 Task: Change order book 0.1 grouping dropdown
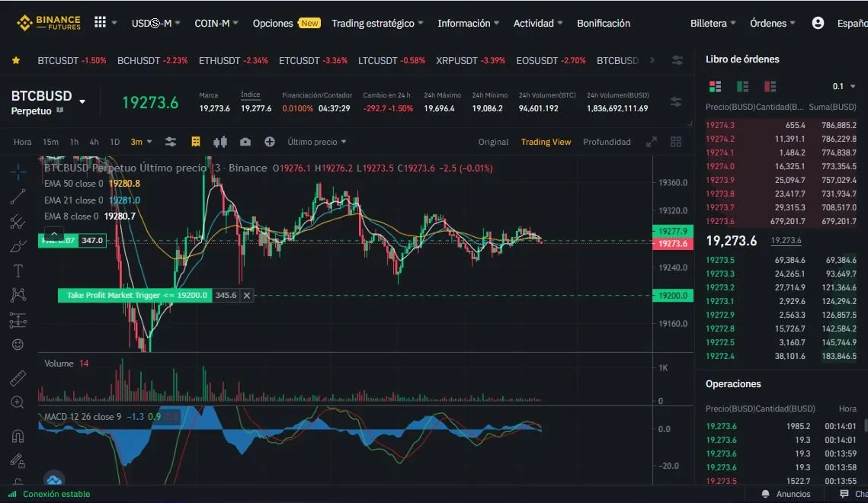[844, 86]
